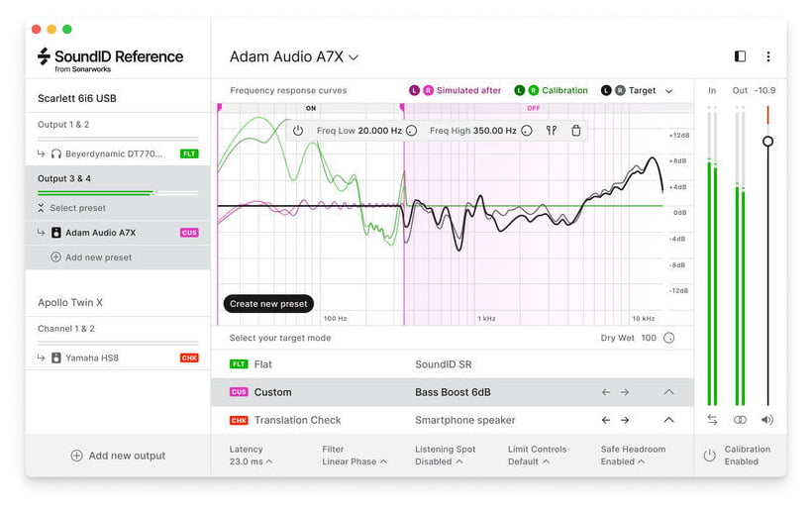Click the Freq Low knob icon
The width and height of the screenshot is (812, 510).
pyautogui.click(x=412, y=131)
